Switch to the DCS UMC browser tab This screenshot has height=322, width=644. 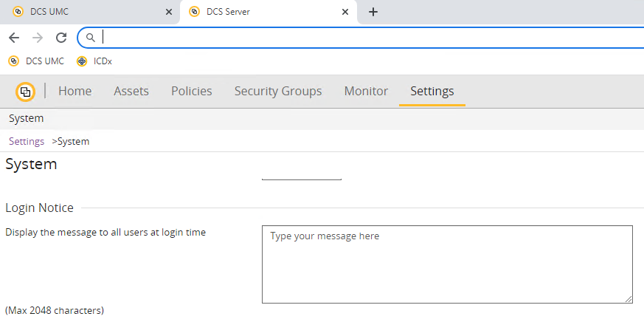(81, 12)
